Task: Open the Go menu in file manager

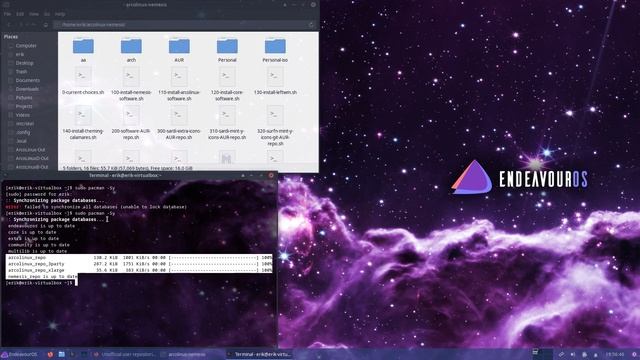Action: coord(47,14)
